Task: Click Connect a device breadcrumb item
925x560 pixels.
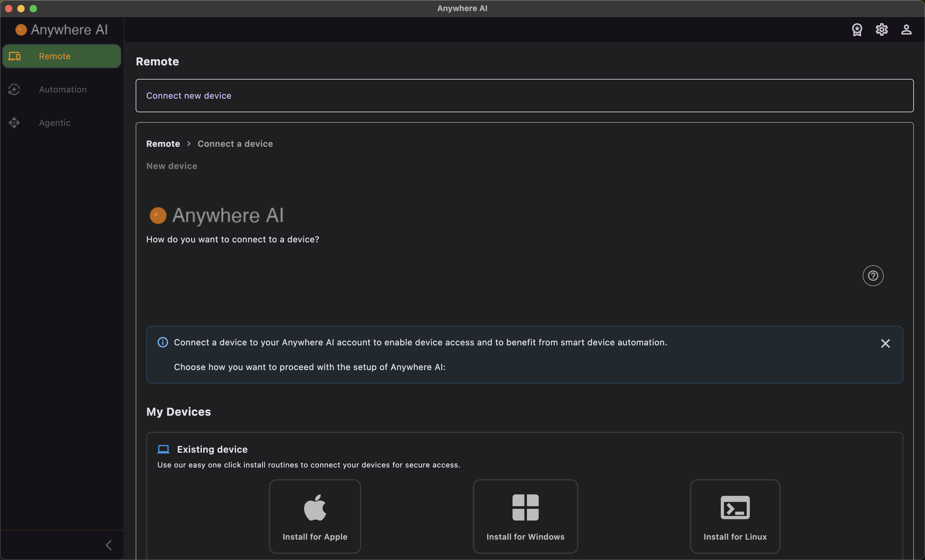Action: [x=235, y=144]
